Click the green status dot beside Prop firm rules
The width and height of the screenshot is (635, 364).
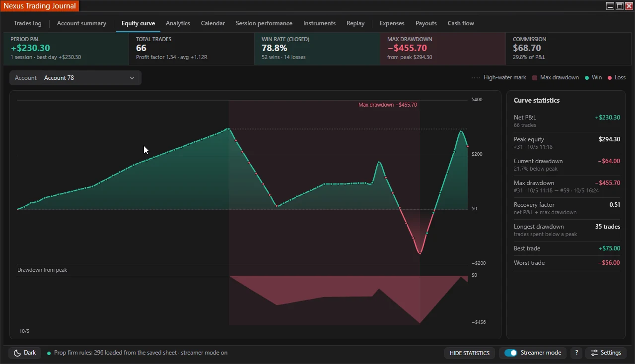pyautogui.click(x=49, y=353)
